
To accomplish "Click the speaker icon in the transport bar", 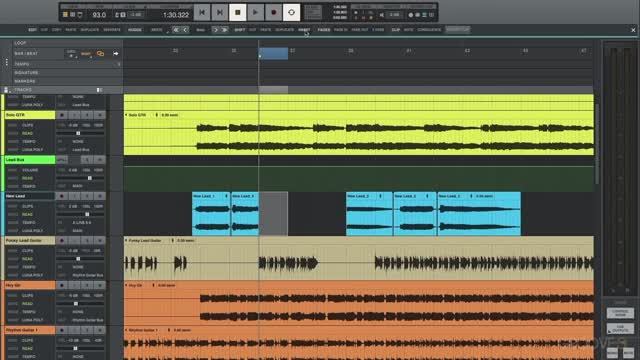I will click(382, 15).
